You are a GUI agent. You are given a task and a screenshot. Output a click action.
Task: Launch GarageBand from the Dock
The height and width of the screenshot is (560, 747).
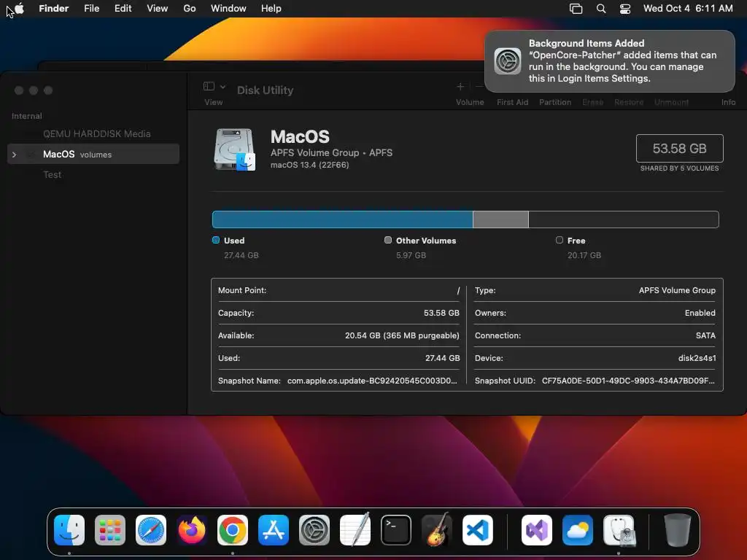pos(437,529)
